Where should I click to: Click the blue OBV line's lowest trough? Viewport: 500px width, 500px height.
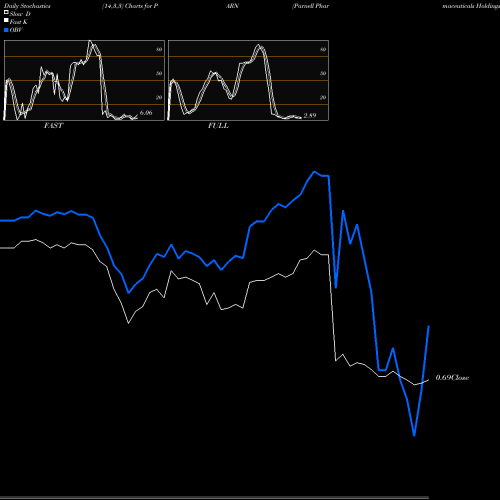click(414, 435)
